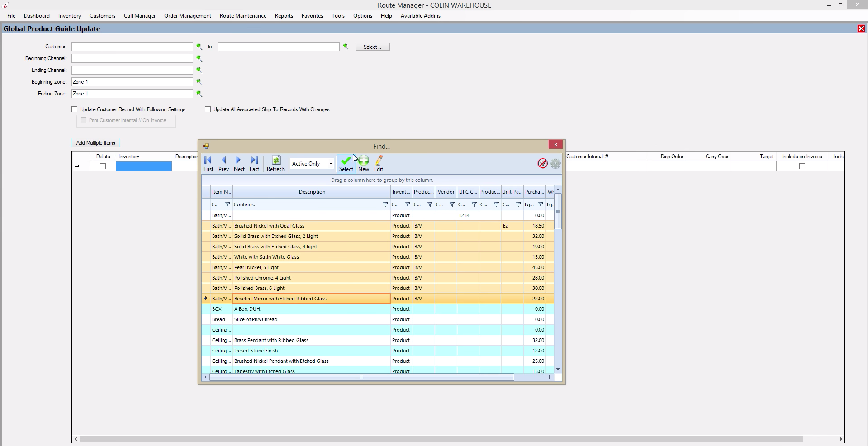
Task: Jump to Last record in Find dialog
Action: (254, 164)
